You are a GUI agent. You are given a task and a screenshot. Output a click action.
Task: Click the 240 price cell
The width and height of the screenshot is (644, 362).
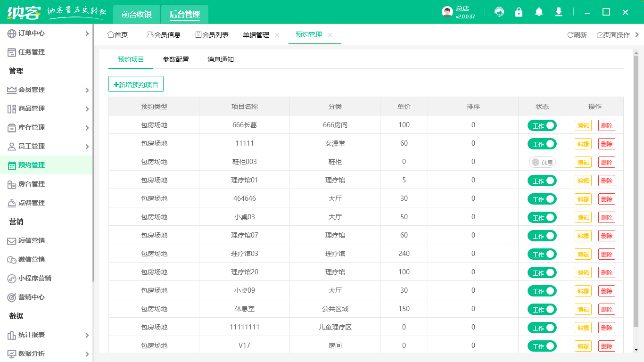coord(404,254)
